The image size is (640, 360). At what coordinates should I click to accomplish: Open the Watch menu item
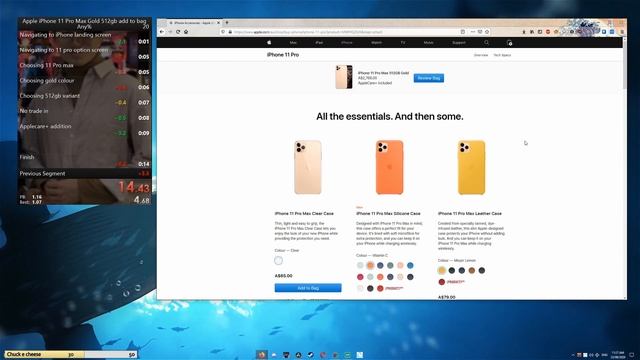[x=376, y=42]
